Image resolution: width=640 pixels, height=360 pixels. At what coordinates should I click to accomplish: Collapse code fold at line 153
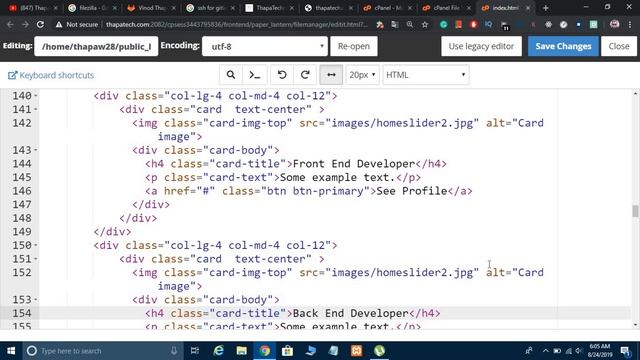click(36, 300)
